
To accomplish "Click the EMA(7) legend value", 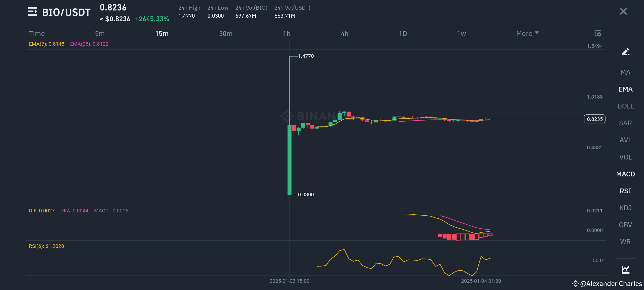I will point(47,44).
